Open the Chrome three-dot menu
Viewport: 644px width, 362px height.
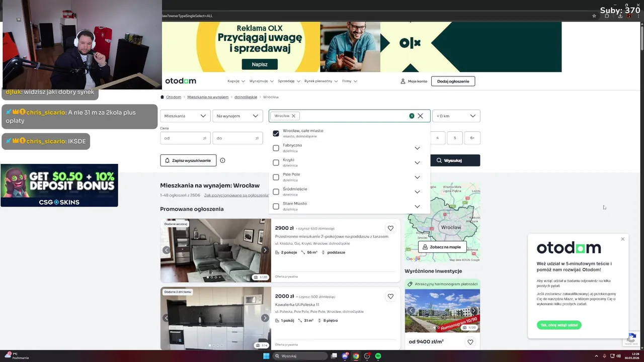point(638,16)
